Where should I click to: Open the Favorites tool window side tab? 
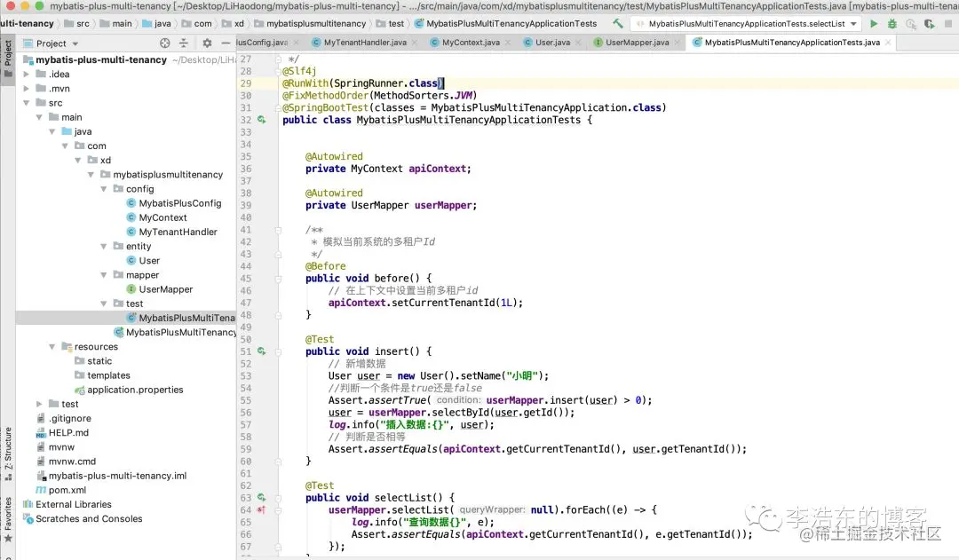[x=8, y=520]
